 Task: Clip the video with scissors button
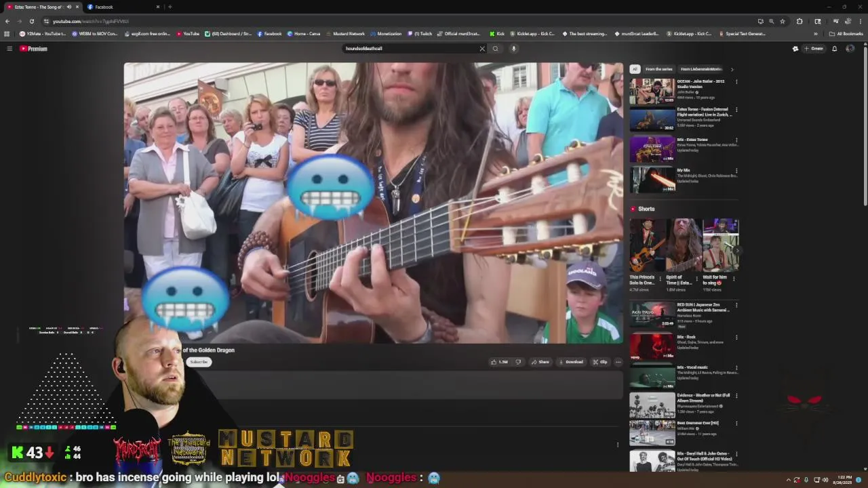coord(600,362)
